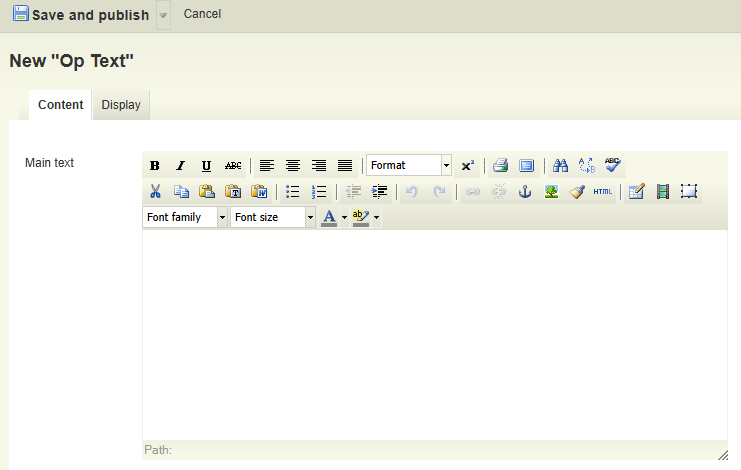Toggle underline formatting

coord(206,166)
